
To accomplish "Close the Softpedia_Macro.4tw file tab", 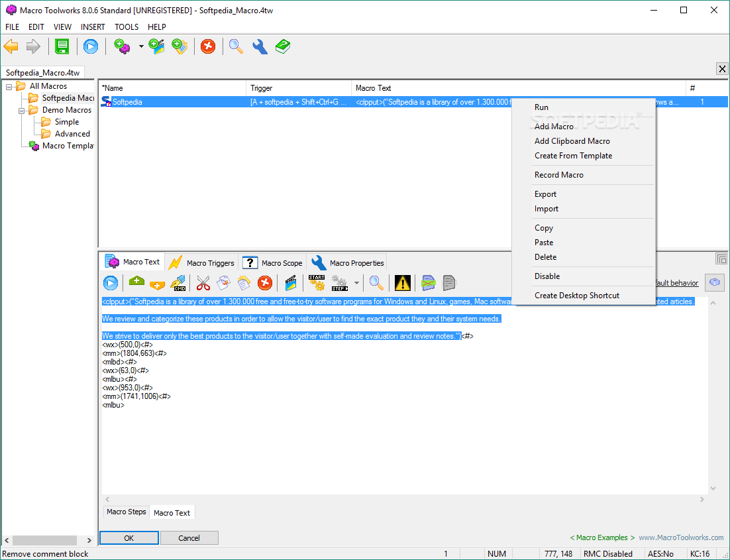I will coord(722,69).
